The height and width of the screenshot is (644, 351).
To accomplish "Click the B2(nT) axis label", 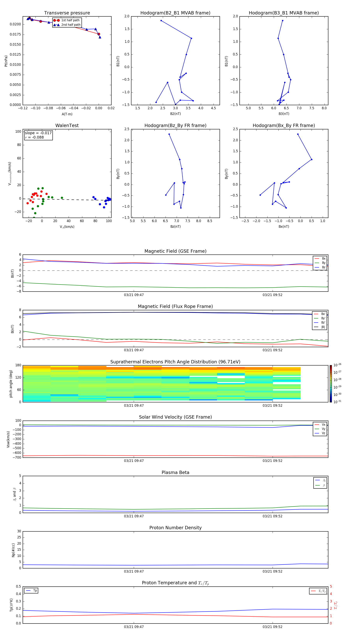I will click(x=175, y=114).
